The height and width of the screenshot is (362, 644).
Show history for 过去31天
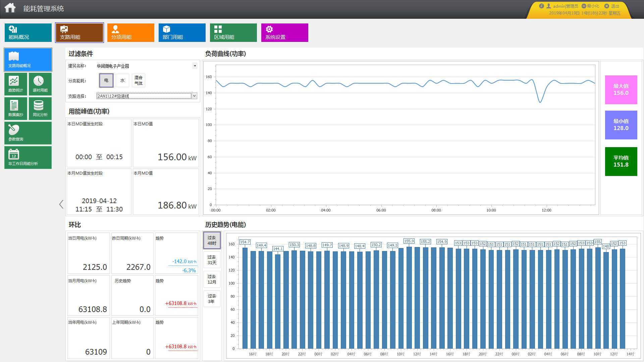click(212, 260)
